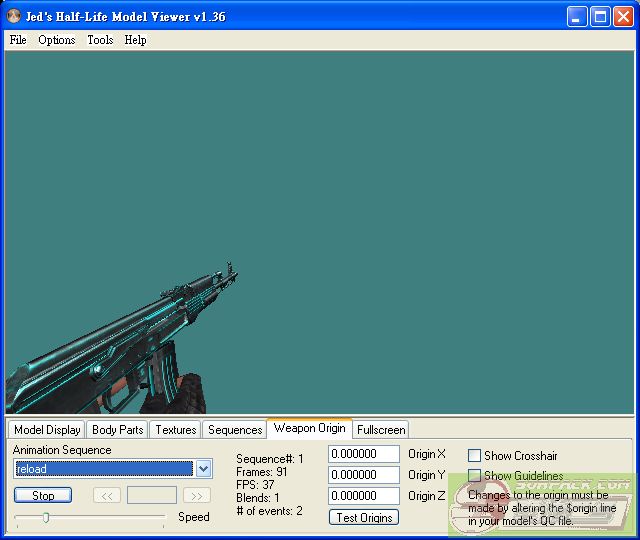Close the Model Viewer window
This screenshot has height=540, width=640.
[622, 16]
